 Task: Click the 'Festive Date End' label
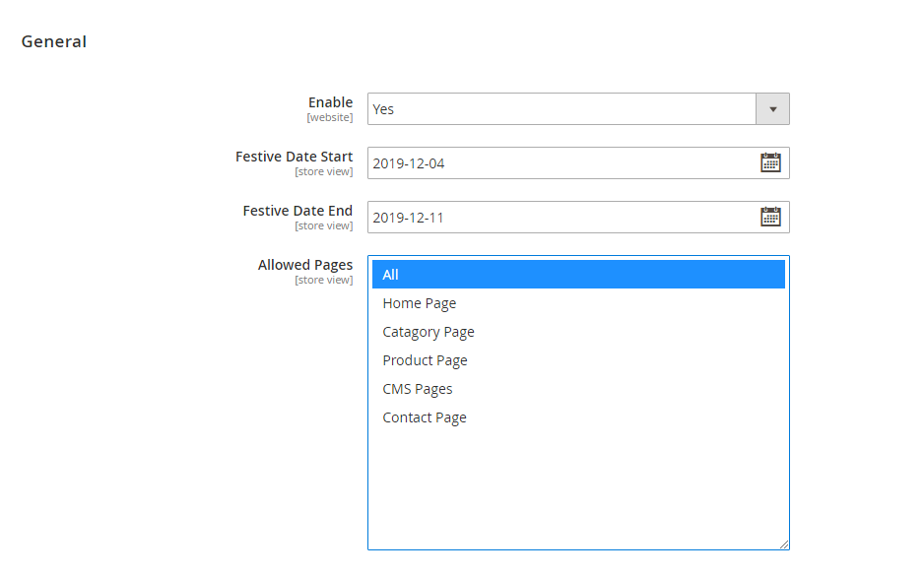click(x=297, y=211)
